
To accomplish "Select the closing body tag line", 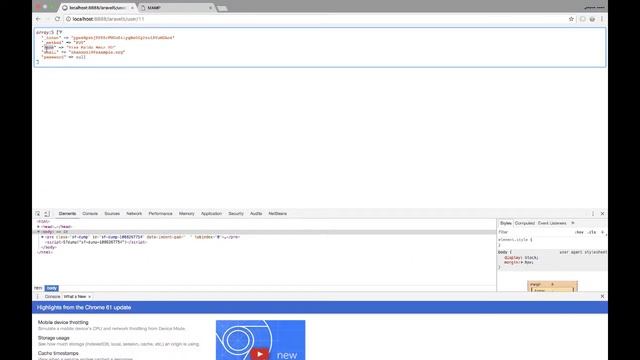I will click(x=49, y=247).
